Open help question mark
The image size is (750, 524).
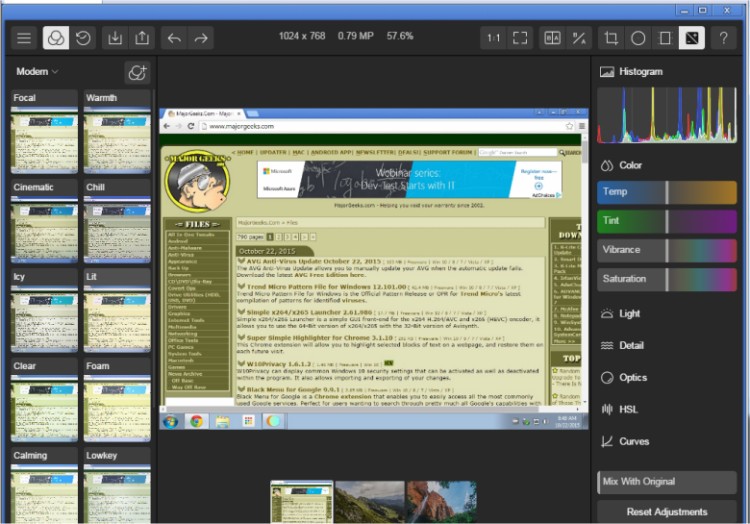click(724, 38)
